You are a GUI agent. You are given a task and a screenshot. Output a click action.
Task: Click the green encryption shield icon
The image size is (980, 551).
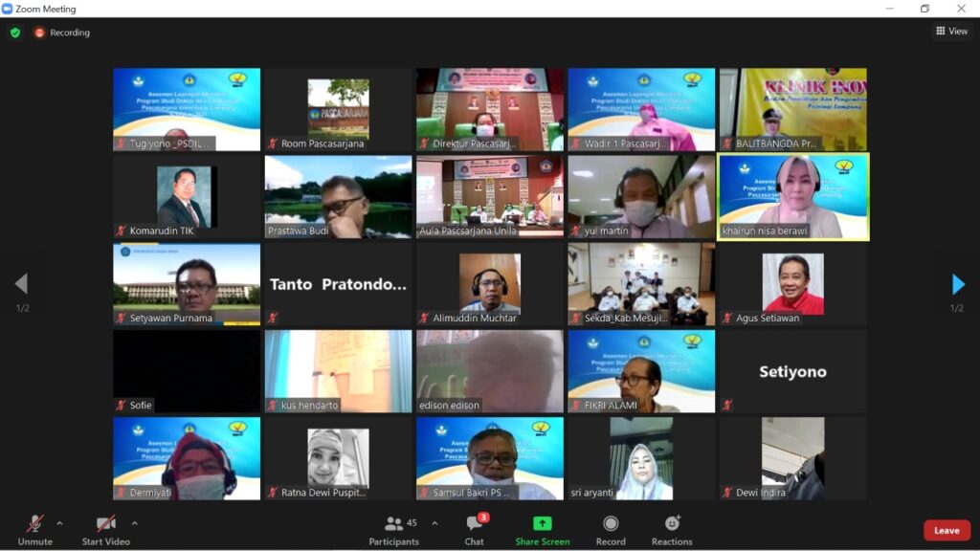tap(15, 33)
